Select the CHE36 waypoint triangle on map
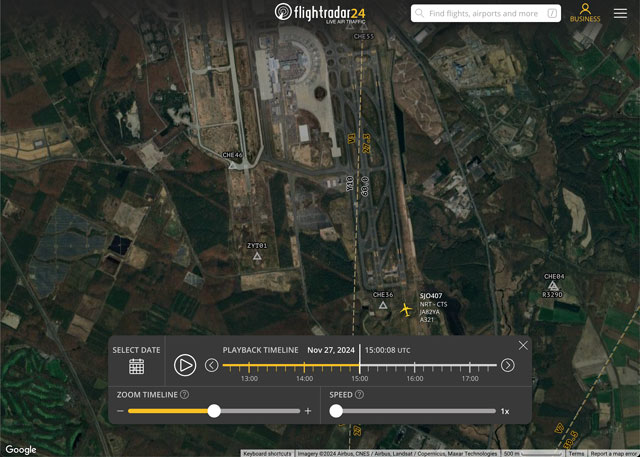This screenshot has width=640, height=457. 383,305
